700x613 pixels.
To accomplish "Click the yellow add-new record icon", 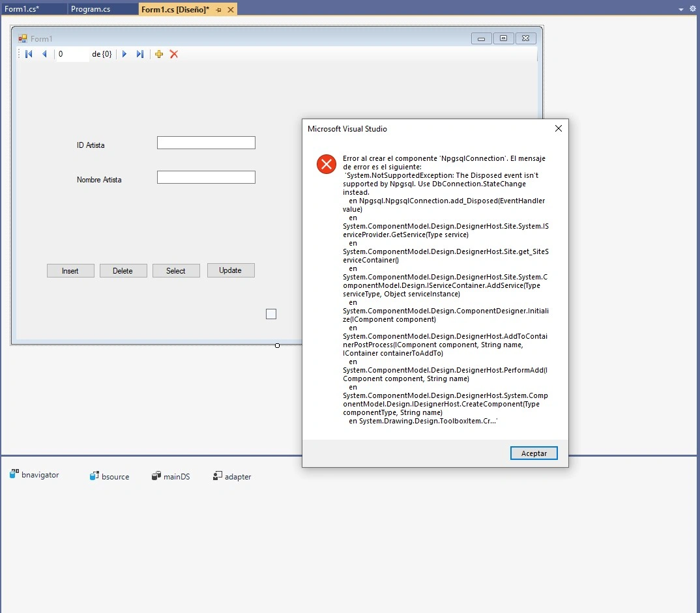I will point(159,54).
